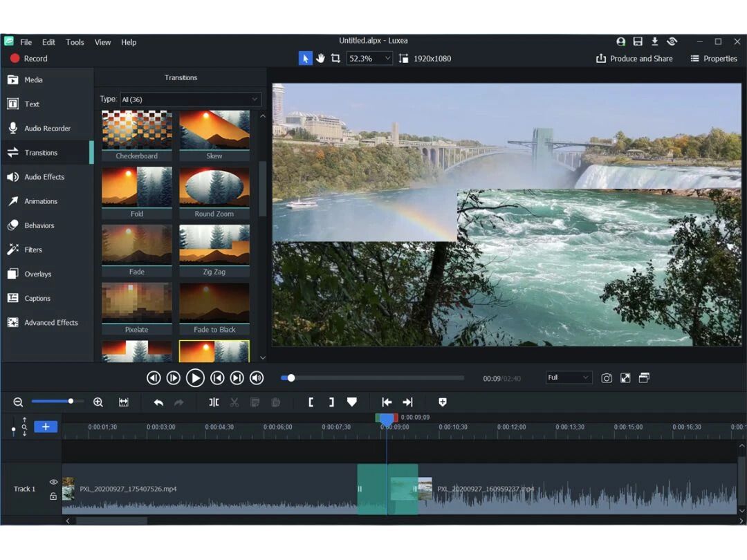The image size is (747, 560).
Task: Click the undo arrow icon
Action: click(158, 402)
